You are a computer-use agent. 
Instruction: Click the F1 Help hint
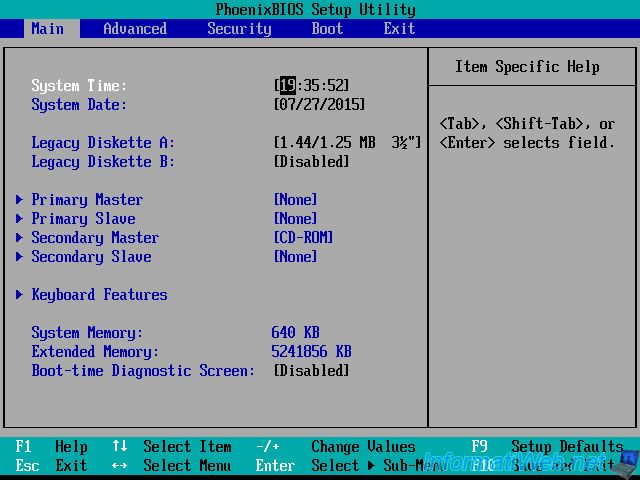51,447
